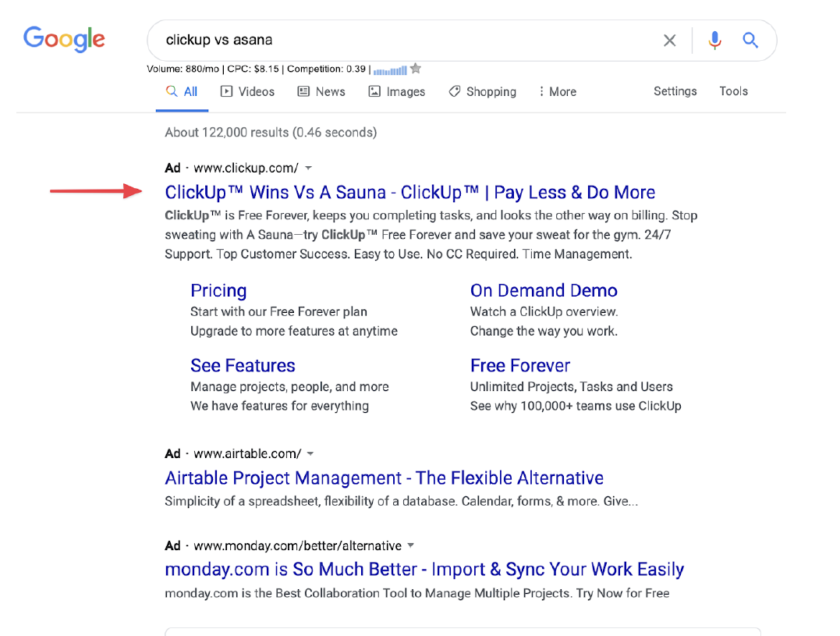Image resolution: width=840 pixels, height=636 pixels.
Task: Click the monday.com ad description snippet
Action: pyautogui.click(x=416, y=594)
